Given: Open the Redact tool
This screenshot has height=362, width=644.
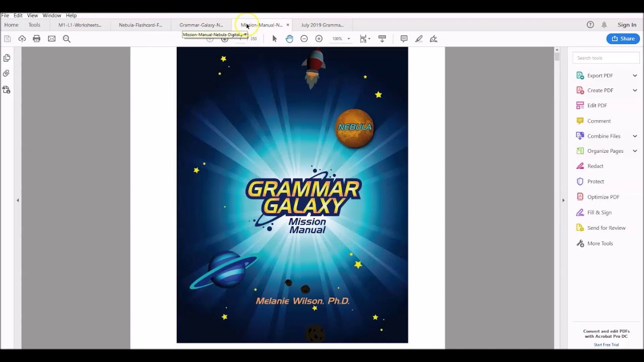Looking at the screenshot, I should click(595, 166).
